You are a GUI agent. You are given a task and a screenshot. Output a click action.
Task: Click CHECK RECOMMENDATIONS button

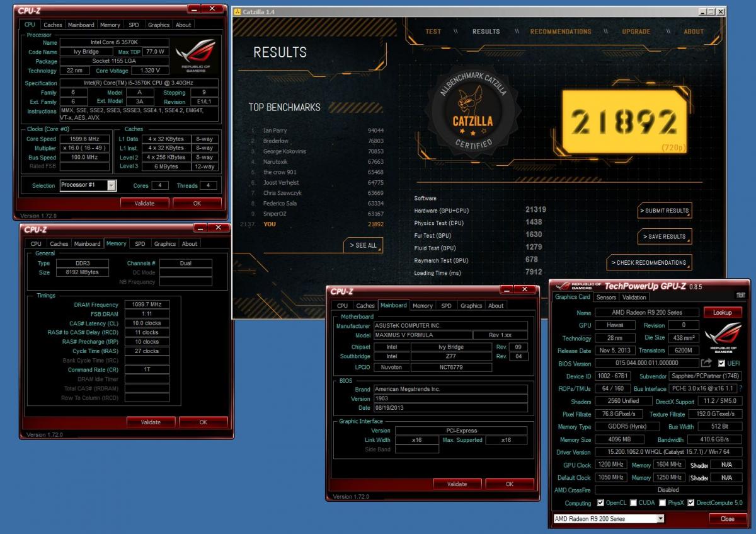tap(650, 262)
